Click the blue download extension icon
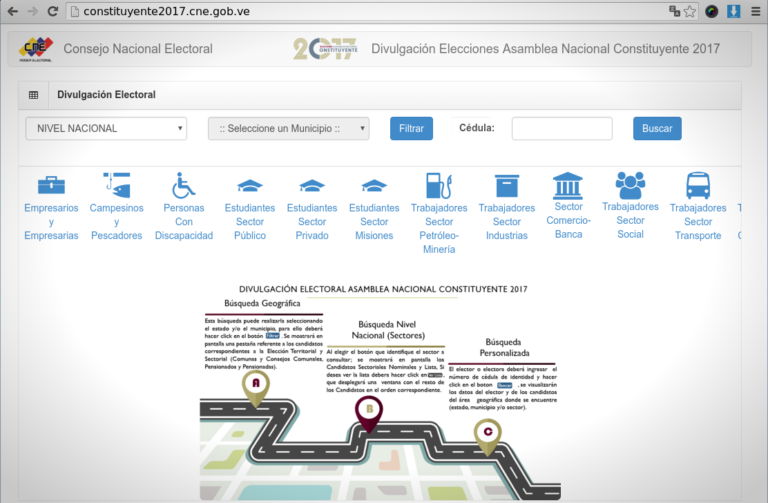The height and width of the screenshot is (503, 768). coord(733,11)
